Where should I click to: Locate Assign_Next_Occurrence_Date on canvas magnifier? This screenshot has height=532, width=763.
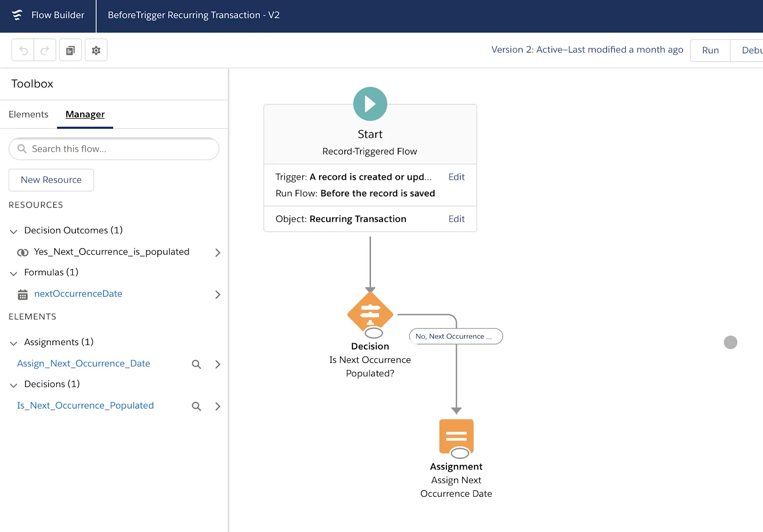pyautogui.click(x=196, y=364)
